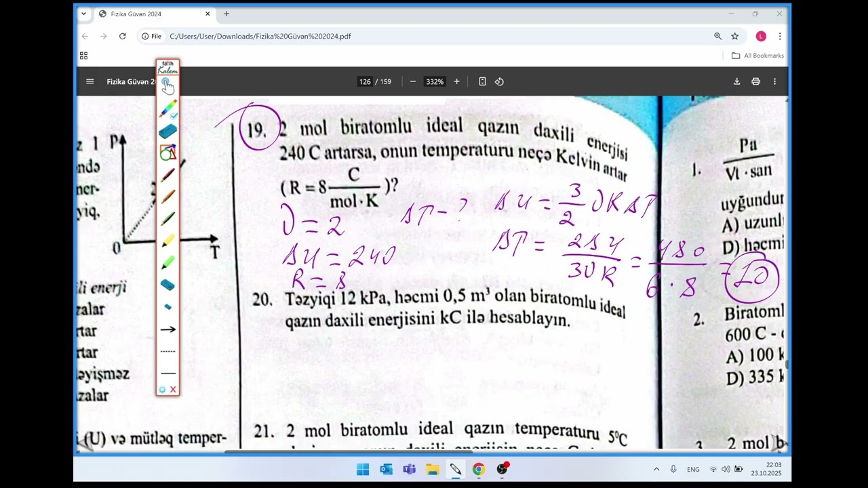
Task: Open Fatih Kalem settings gear
Action: click(162, 390)
